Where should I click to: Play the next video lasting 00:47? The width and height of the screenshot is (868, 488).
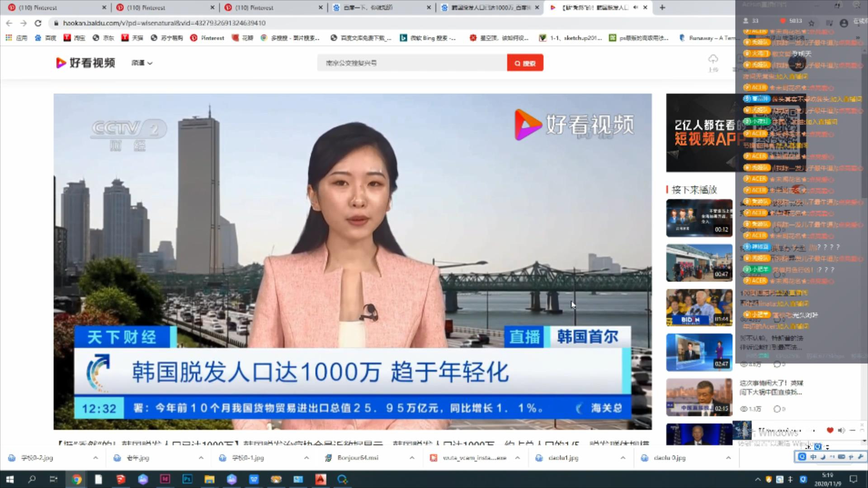699,263
